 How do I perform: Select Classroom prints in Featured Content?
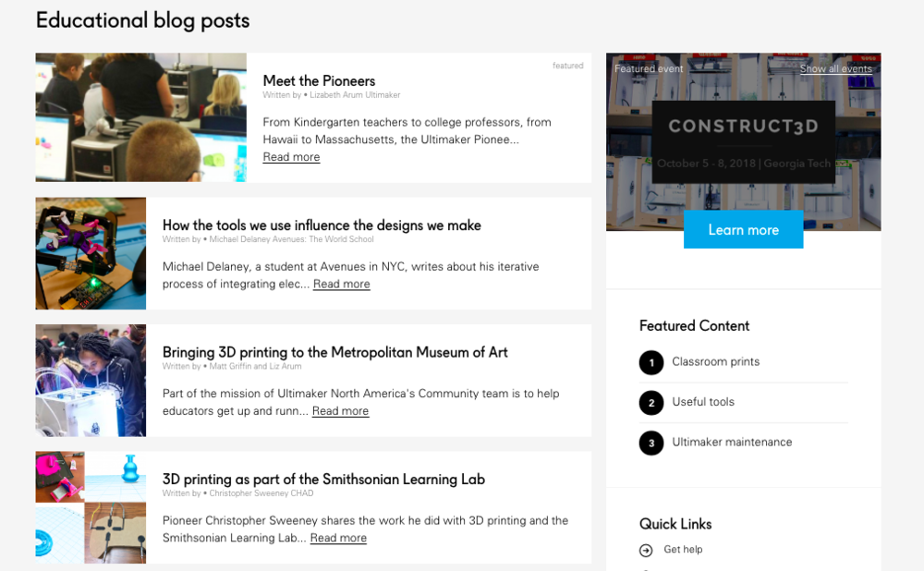click(x=715, y=362)
